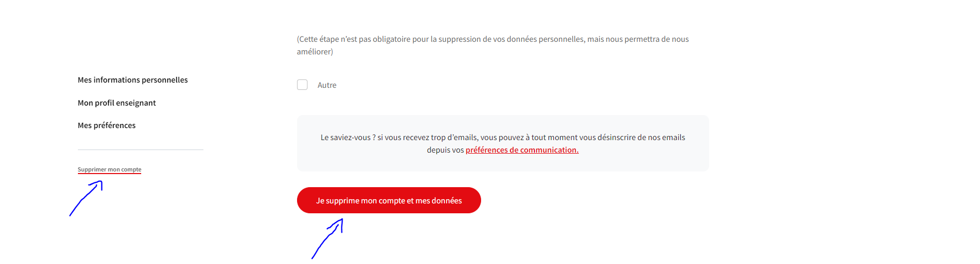Click the gray info panel background

point(503,163)
